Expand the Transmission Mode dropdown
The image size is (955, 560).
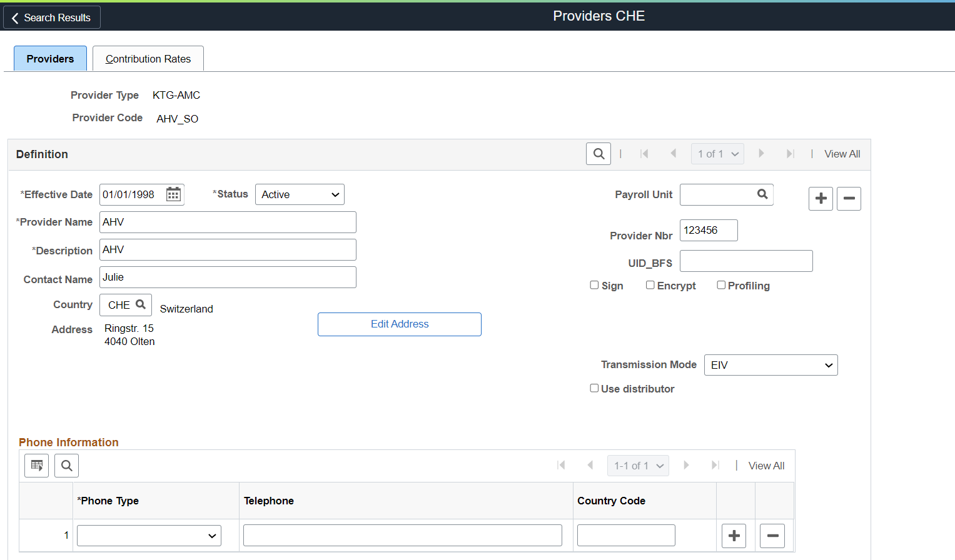point(771,365)
